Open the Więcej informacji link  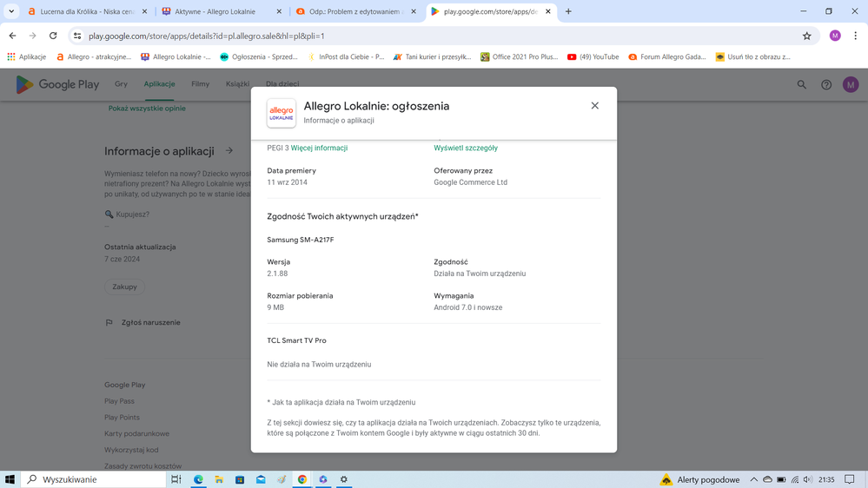point(319,148)
